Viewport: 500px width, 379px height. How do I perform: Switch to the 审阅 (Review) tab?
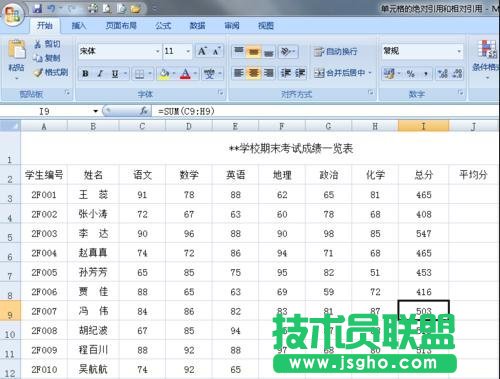coord(232,25)
